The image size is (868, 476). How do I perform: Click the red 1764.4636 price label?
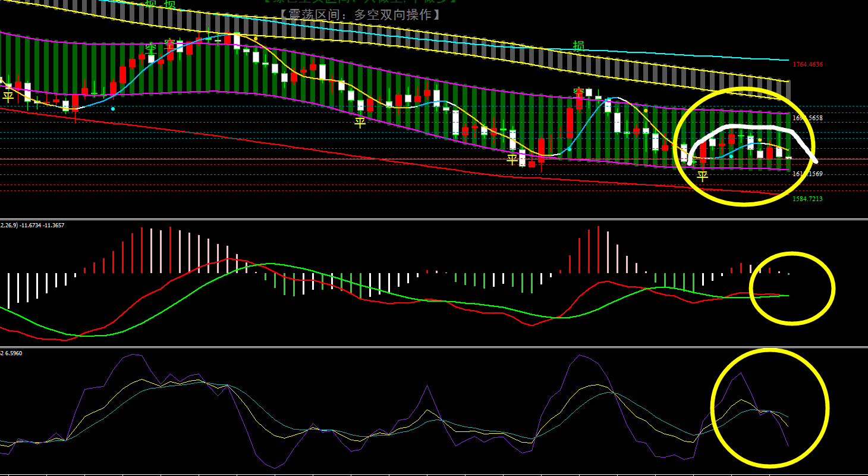pos(807,64)
